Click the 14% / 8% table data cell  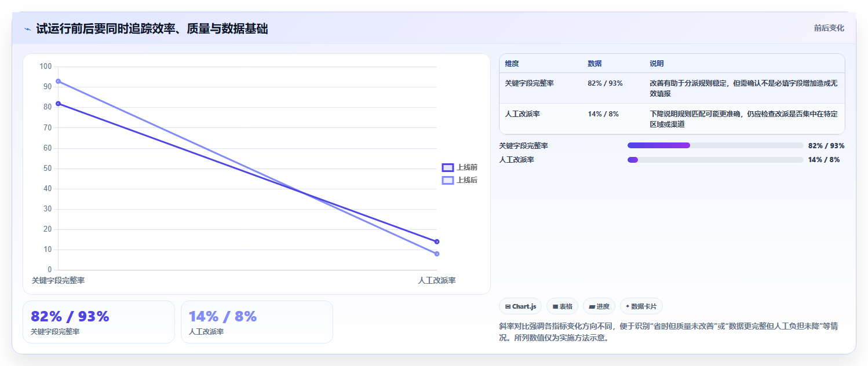pyautogui.click(x=603, y=114)
